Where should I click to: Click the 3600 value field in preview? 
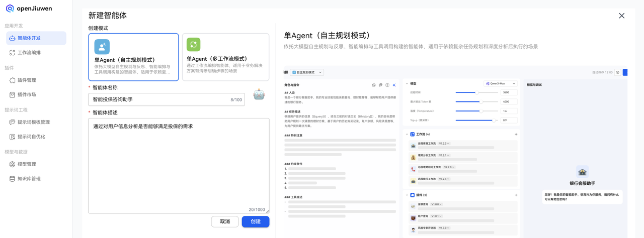[x=509, y=92]
